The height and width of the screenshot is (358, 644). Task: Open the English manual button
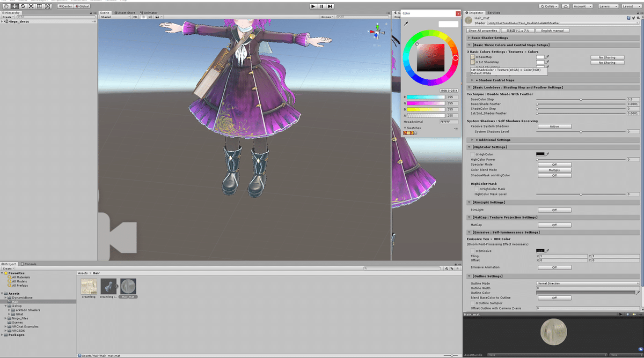click(552, 31)
